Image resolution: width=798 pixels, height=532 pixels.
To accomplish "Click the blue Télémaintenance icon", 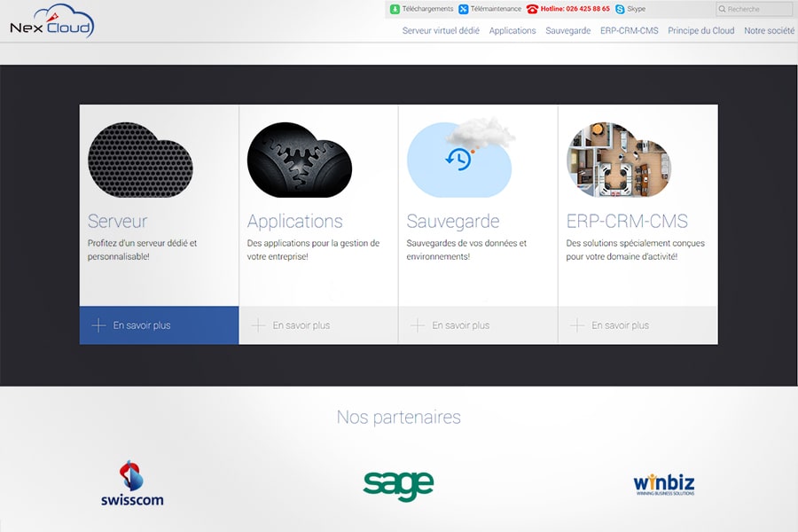I will pos(464,10).
